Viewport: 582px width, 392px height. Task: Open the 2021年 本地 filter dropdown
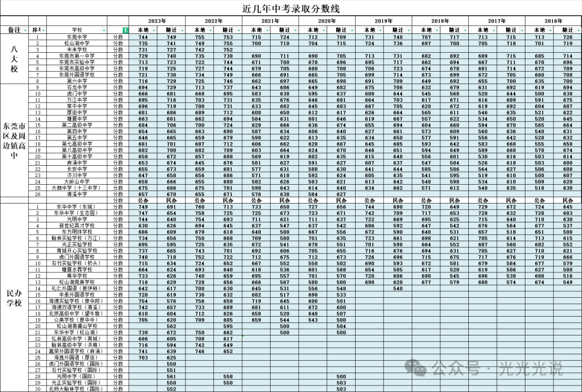[267, 30]
